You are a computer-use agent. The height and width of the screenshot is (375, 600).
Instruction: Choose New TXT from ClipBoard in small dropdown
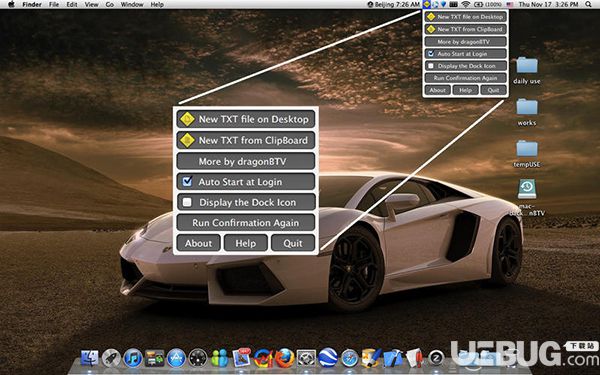tap(466, 29)
